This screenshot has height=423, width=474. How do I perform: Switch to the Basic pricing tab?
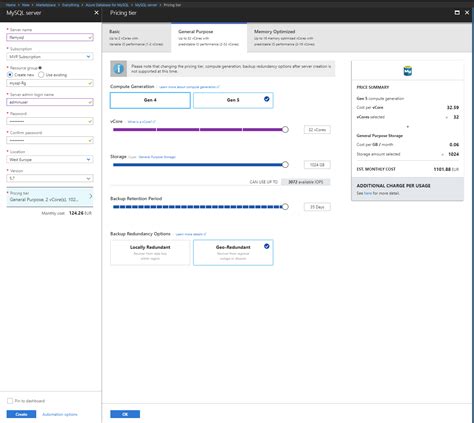click(x=136, y=38)
